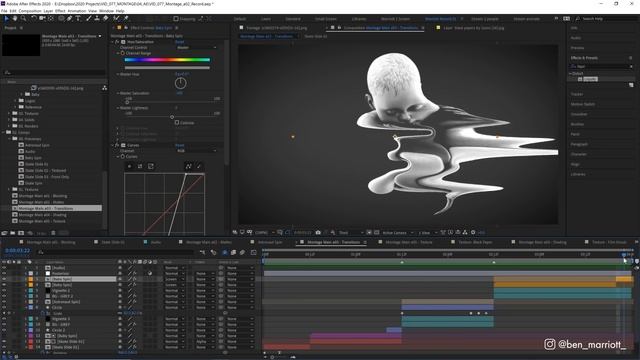
Task: Toggle the Colorize checkbox in Hue/Saturation
Action: point(177,122)
